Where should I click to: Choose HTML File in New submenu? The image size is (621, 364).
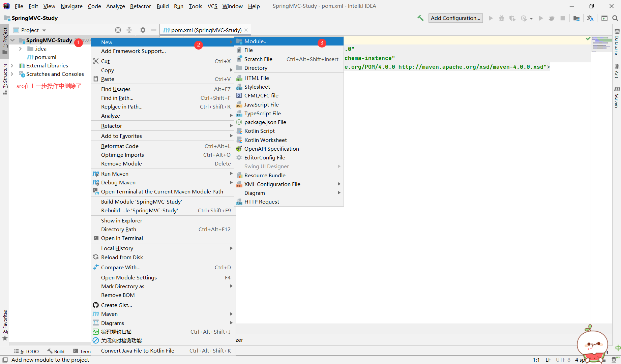289,78
